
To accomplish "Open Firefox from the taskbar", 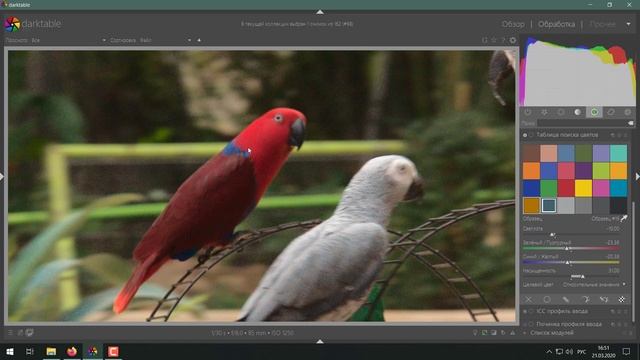I will (72, 351).
